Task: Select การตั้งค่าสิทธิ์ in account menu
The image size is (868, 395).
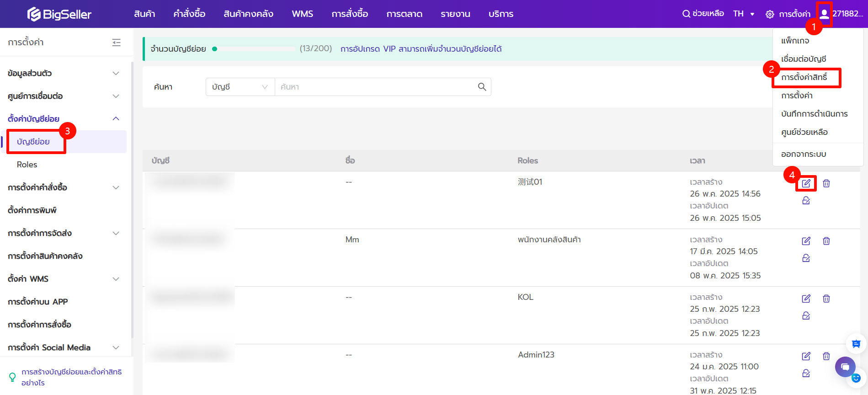Action: [x=804, y=77]
